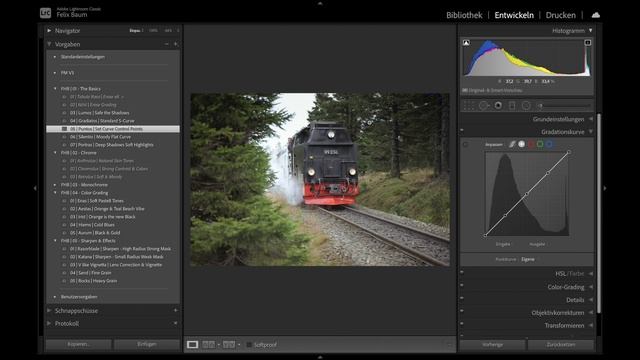This screenshot has width=640, height=360.
Task: Click the Einfügen button
Action: (x=147, y=344)
